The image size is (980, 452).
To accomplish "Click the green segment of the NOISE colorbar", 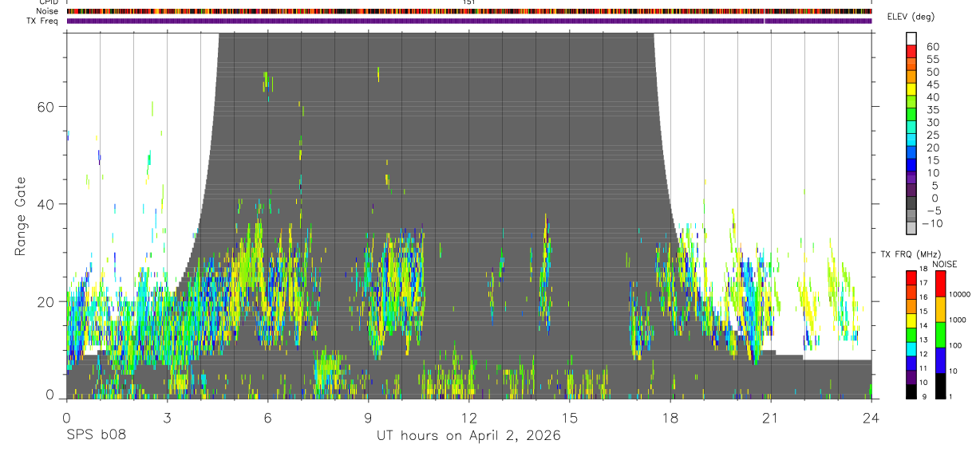I will pos(940,334).
